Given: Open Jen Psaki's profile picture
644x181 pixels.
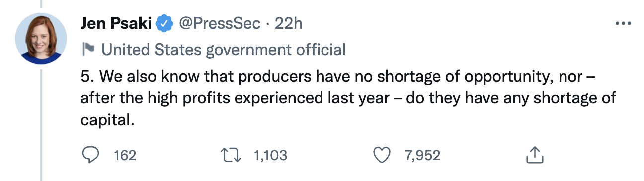Looking at the screenshot, I should tap(41, 39).
